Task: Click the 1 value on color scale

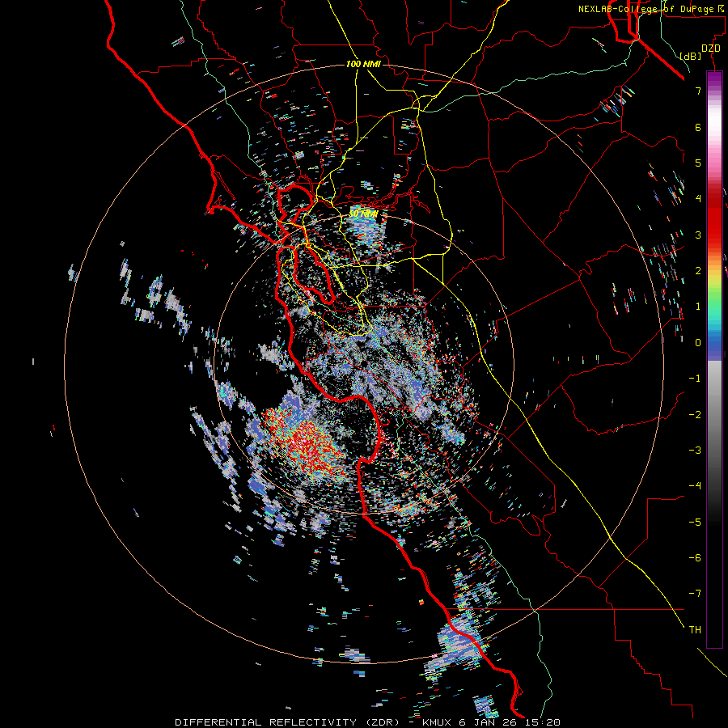Action: (698, 306)
